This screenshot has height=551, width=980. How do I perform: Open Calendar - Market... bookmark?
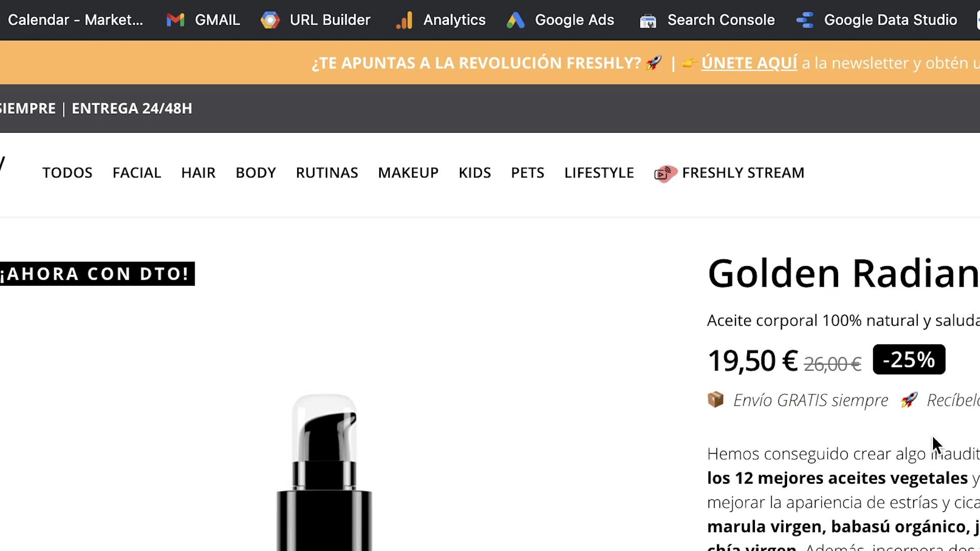(76, 20)
